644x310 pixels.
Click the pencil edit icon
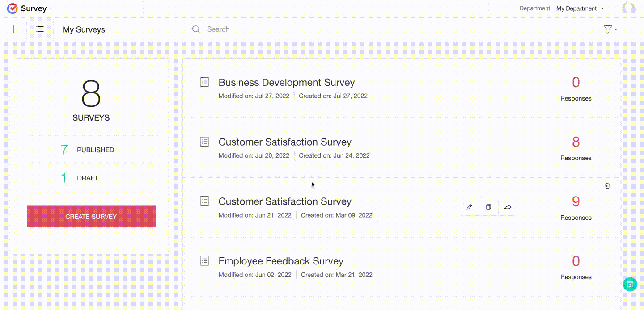(x=469, y=207)
